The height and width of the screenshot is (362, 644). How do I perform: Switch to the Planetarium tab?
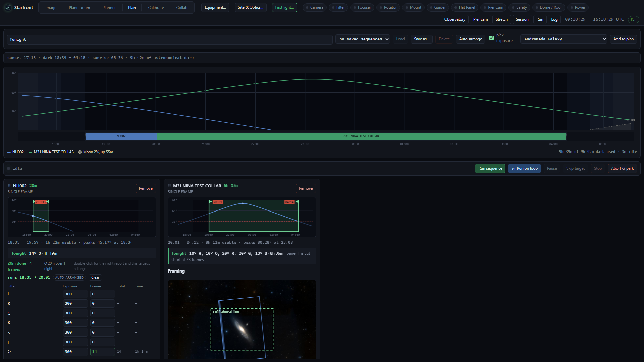click(x=79, y=7)
